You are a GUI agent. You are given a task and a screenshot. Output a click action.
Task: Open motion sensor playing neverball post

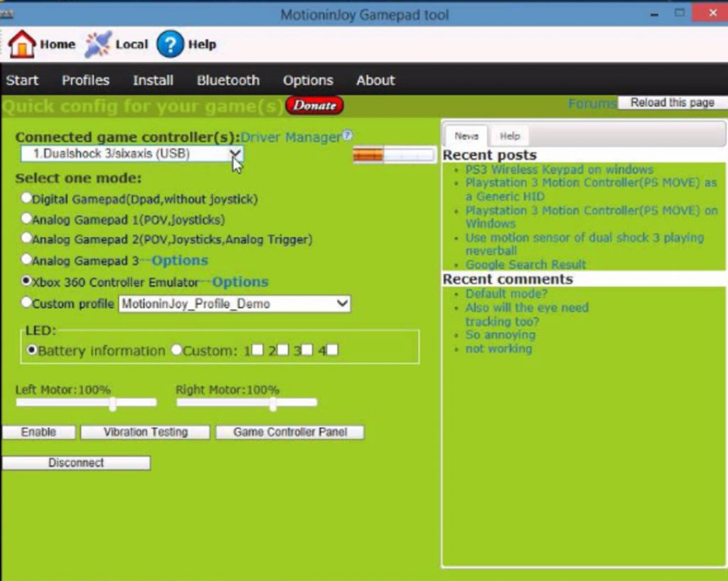(x=584, y=244)
